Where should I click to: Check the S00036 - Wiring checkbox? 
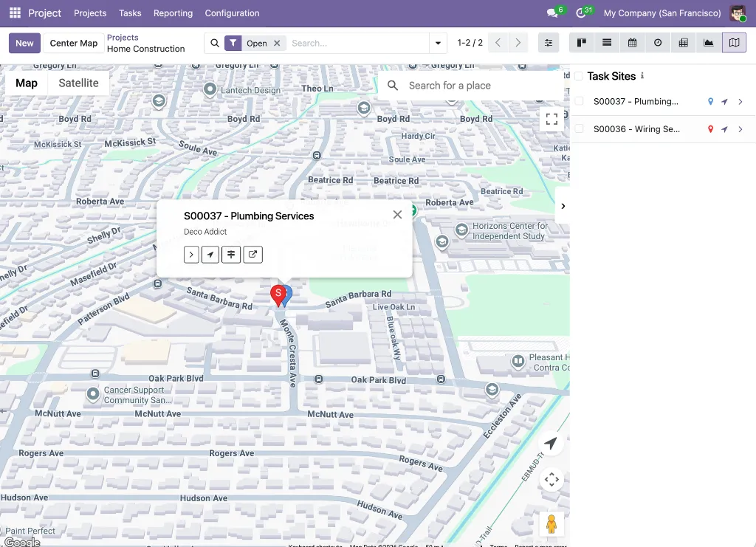[579, 128]
